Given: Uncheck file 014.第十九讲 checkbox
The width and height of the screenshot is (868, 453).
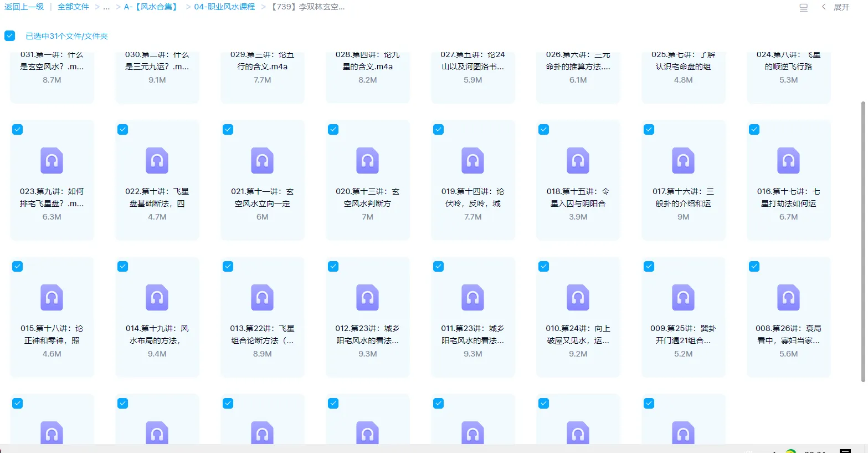Looking at the screenshot, I should click(x=123, y=266).
